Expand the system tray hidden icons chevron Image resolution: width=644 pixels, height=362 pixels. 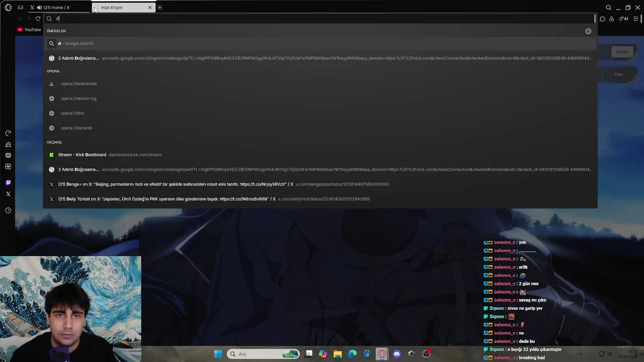tap(580, 354)
